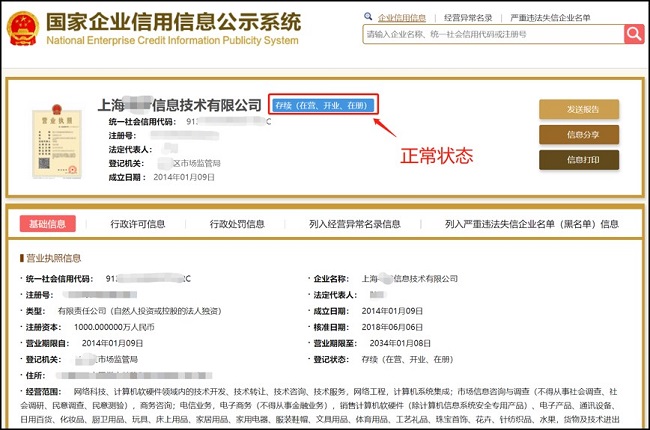Click company type 有限责任公司 text

pos(140,311)
